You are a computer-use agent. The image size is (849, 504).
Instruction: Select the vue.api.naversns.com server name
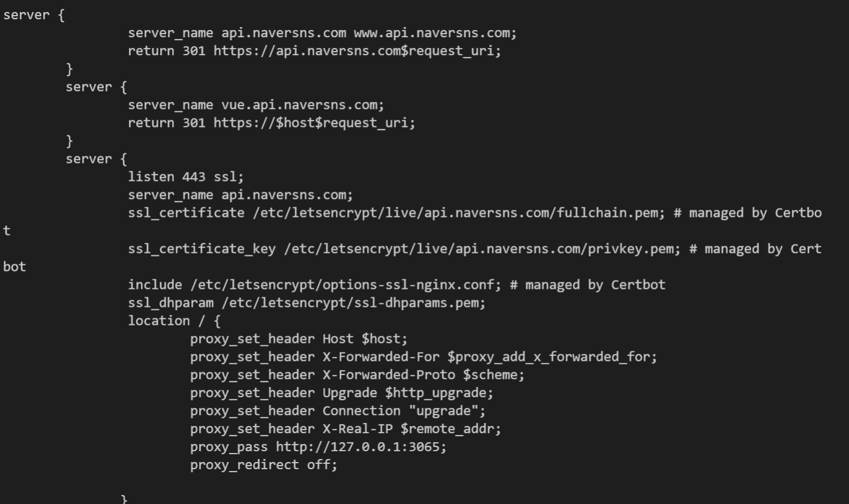[302, 105]
